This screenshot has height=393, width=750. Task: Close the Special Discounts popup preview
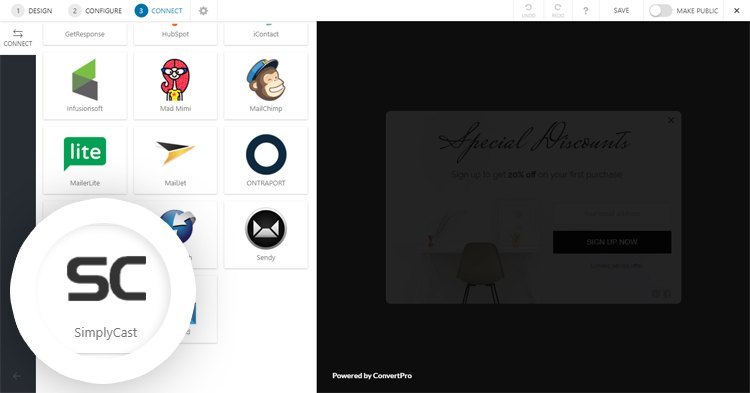(671, 120)
